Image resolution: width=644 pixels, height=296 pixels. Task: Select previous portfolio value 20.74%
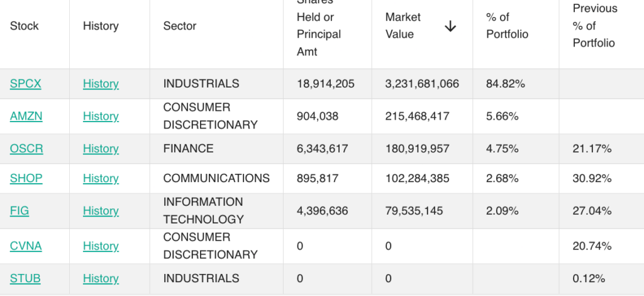[592, 246]
